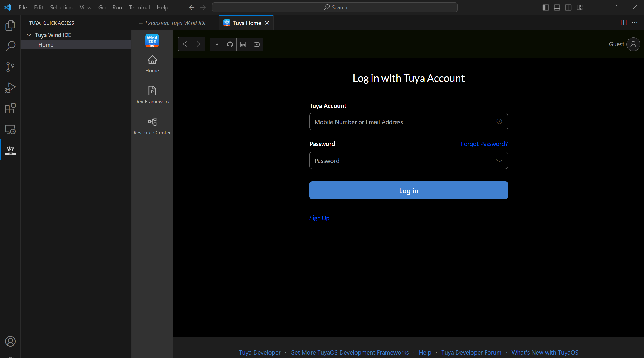Open the Run menu
Screen dimensions: 644x358
pyautogui.click(x=117, y=7)
